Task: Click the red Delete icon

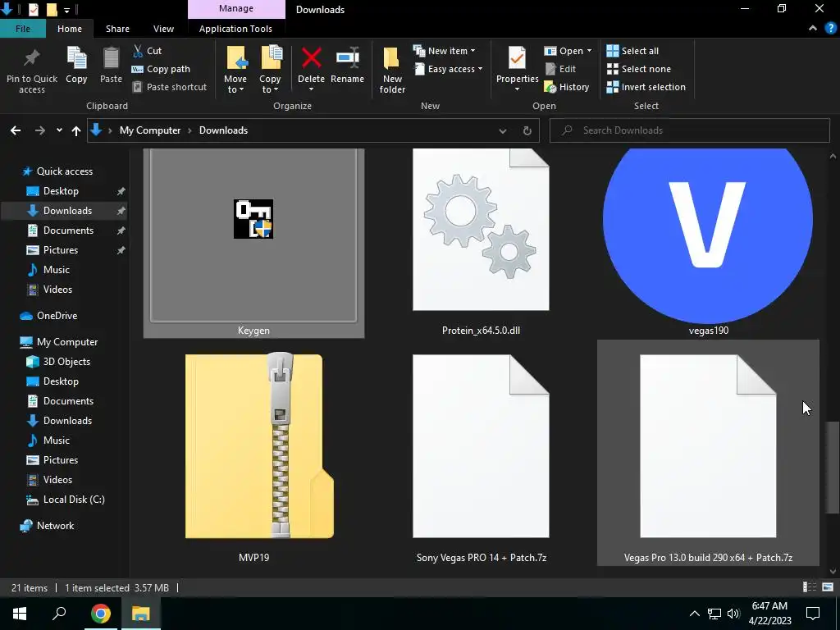Action: (311, 58)
